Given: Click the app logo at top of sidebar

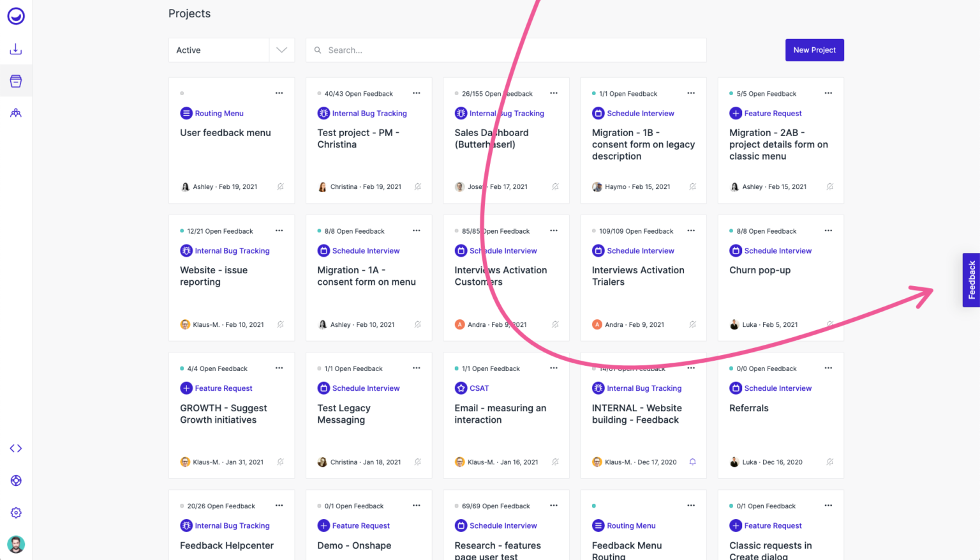Looking at the screenshot, I should [x=16, y=17].
